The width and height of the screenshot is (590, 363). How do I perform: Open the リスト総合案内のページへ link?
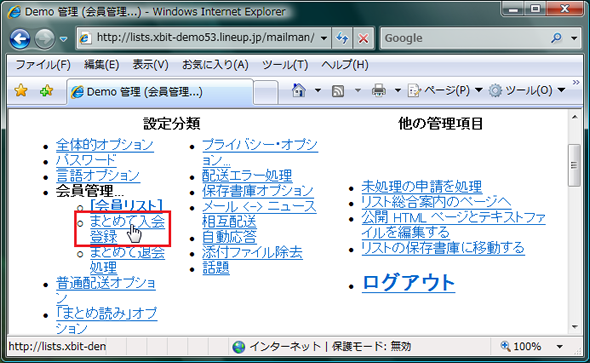pyautogui.click(x=436, y=202)
